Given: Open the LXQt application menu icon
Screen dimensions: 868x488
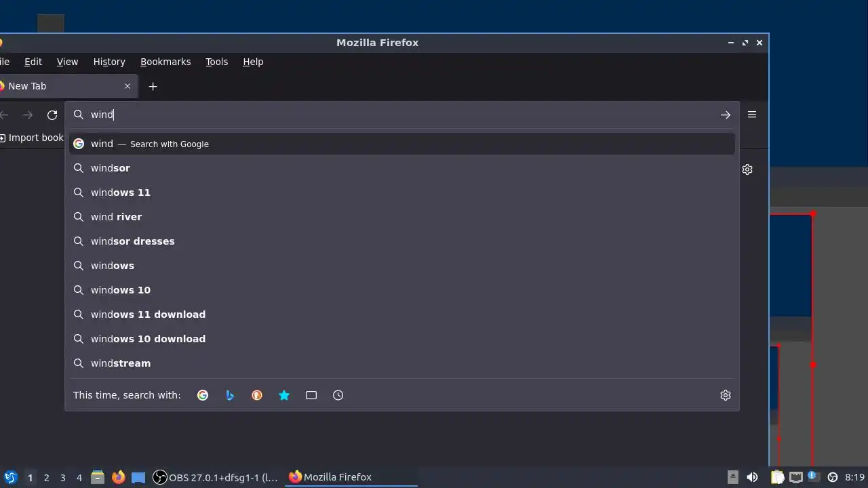Looking at the screenshot, I should coord(10,477).
